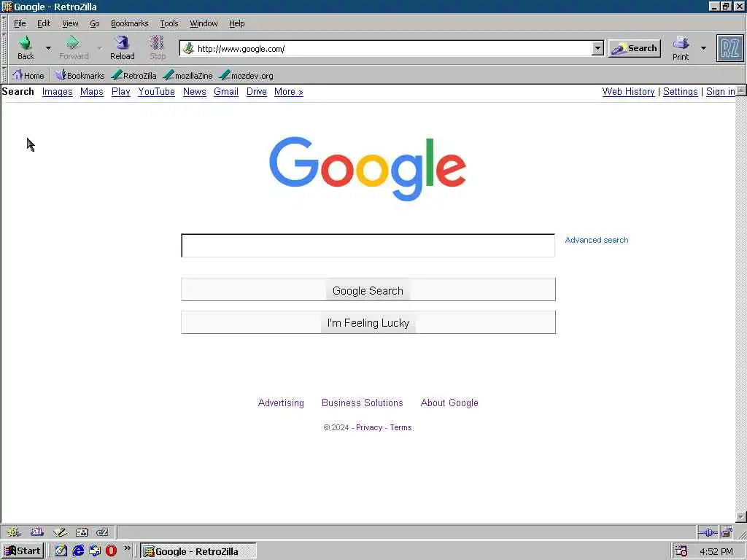747x560 pixels.
Task: Open the Maps link
Action: click(91, 91)
